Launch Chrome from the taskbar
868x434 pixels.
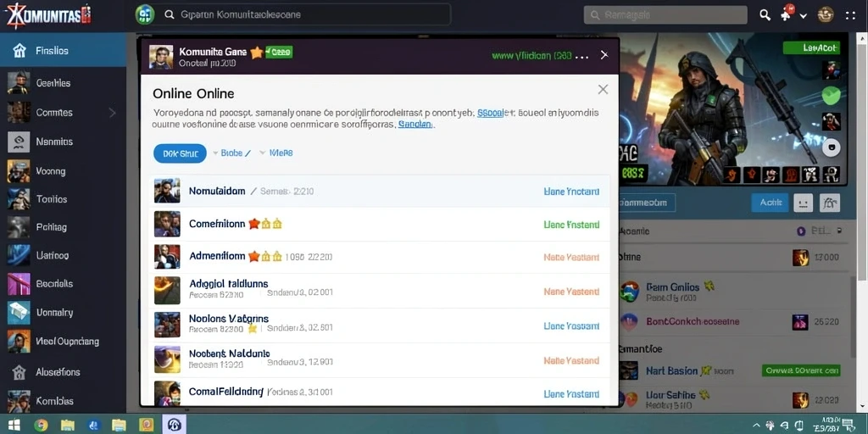41,425
